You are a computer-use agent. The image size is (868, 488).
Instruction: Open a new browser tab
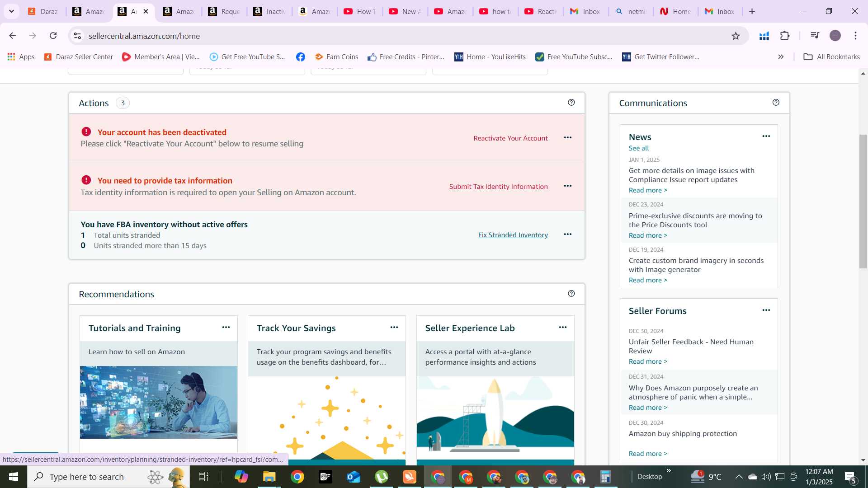pos(752,11)
